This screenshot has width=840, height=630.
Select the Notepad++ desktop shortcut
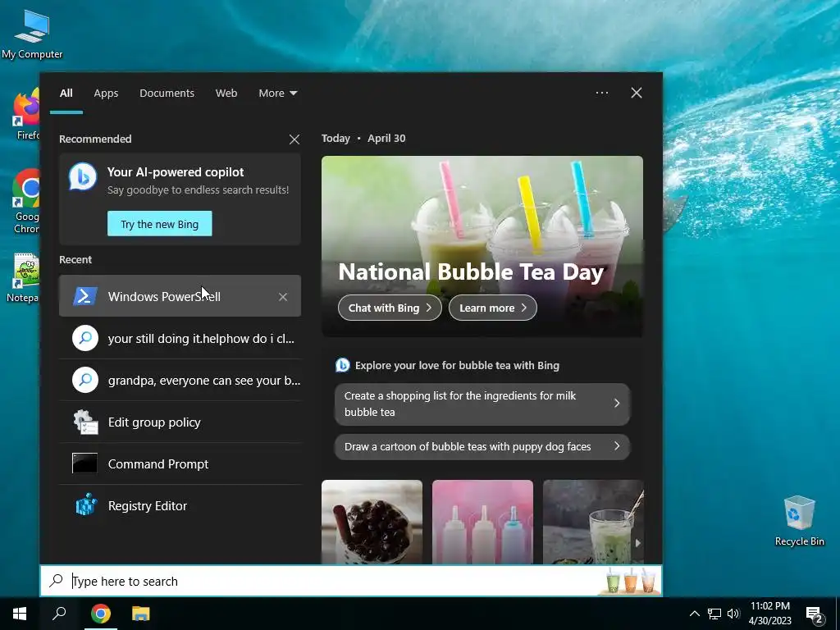coord(24,278)
